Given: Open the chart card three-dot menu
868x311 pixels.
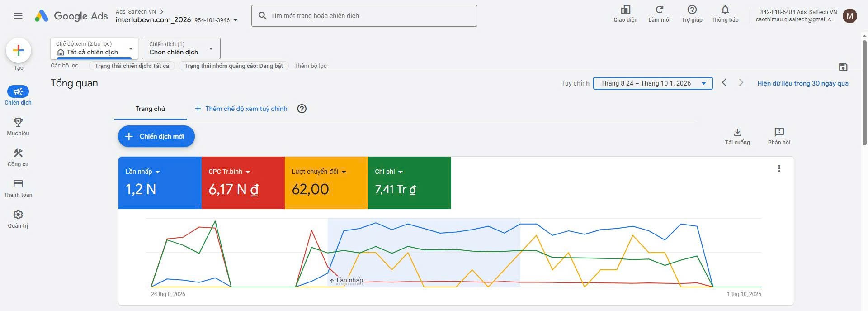Looking at the screenshot, I should click(779, 168).
